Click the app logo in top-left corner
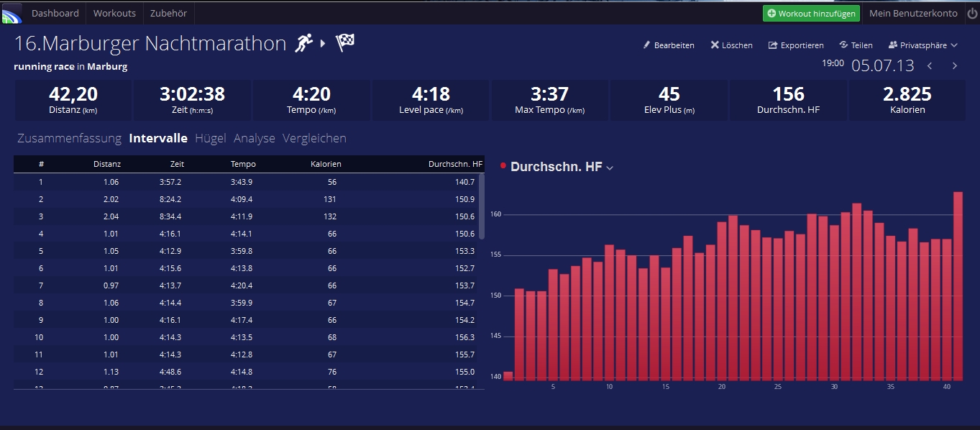Screen dimensions: 980x430 click(x=12, y=13)
